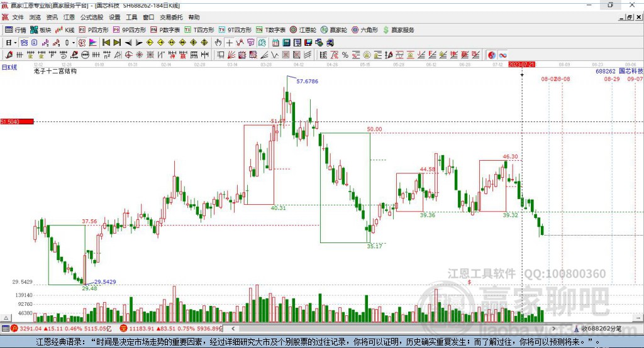Open the 公式选股 menu
The image size is (644, 348).
(x=92, y=17)
